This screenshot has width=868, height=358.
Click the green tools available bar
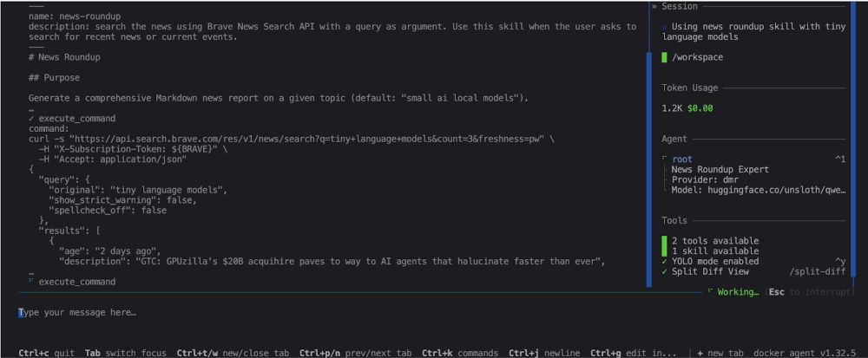[664, 245]
